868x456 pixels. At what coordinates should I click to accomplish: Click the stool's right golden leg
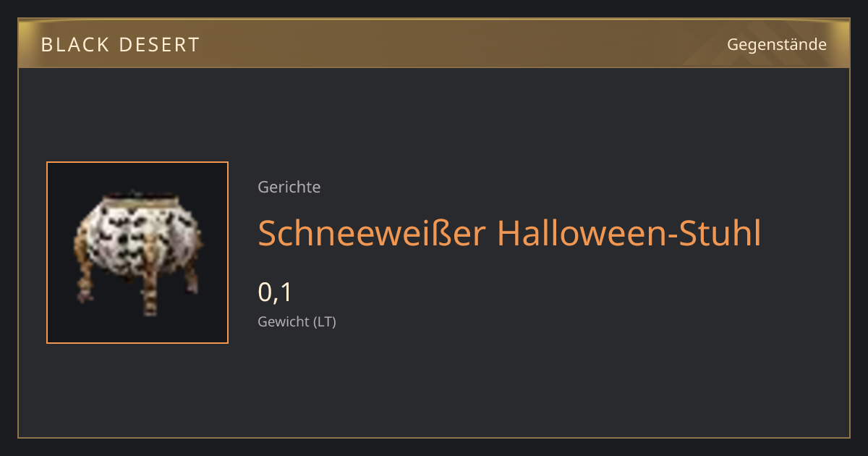(190, 275)
